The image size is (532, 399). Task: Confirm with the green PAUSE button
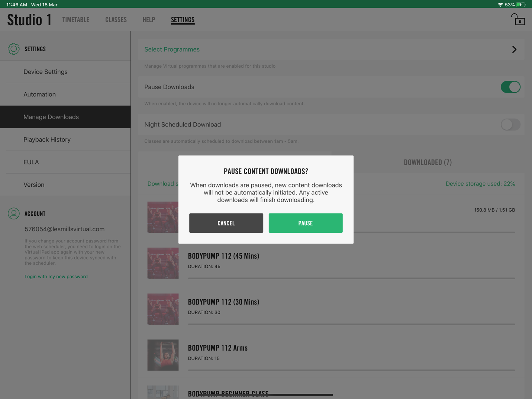tap(306, 223)
